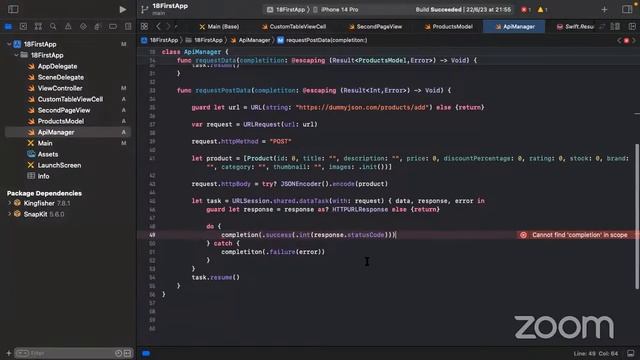Run the app with the play button
This screenshot has width=640, height=360.
122,9
